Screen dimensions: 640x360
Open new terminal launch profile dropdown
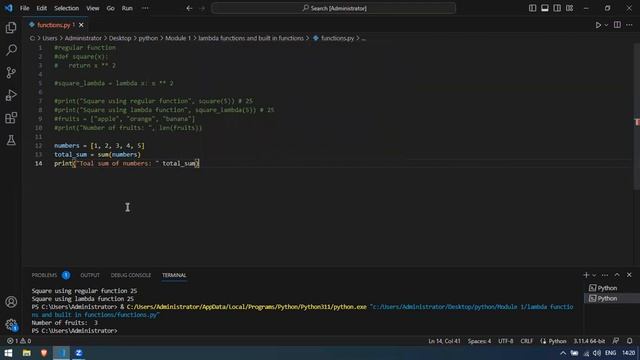(594, 276)
